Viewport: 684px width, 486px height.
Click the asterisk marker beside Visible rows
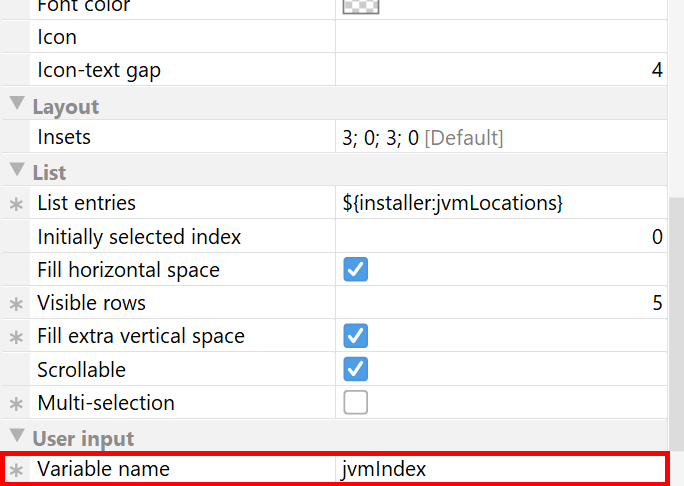(16, 304)
